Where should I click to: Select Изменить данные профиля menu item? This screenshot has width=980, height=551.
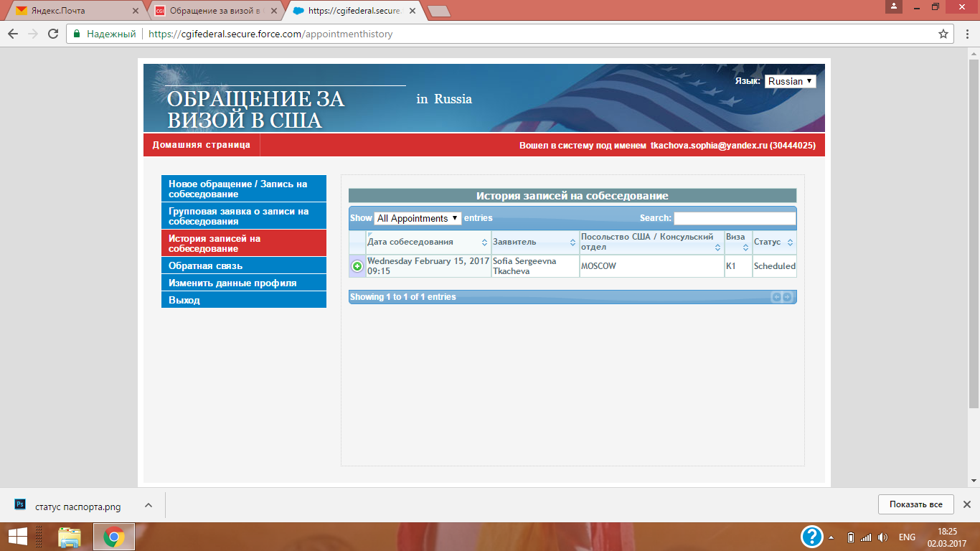tap(243, 283)
